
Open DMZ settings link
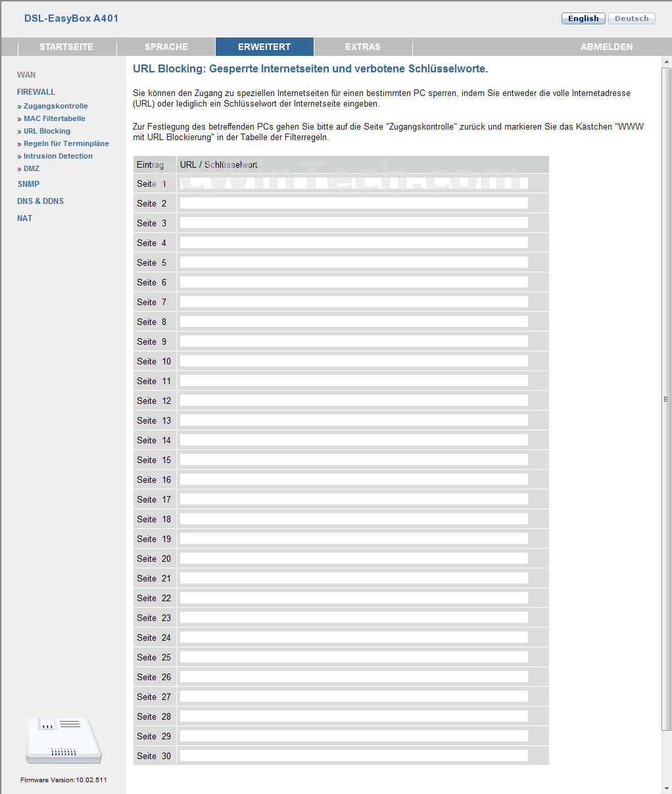[x=32, y=168]
